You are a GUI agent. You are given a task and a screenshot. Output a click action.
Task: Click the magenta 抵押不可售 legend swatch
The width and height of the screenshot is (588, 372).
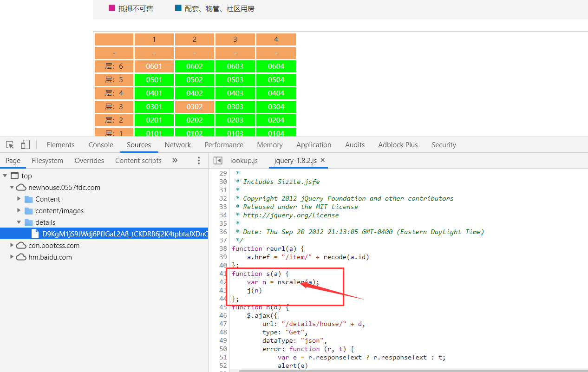pyautogui.click(x=111, y=8)
